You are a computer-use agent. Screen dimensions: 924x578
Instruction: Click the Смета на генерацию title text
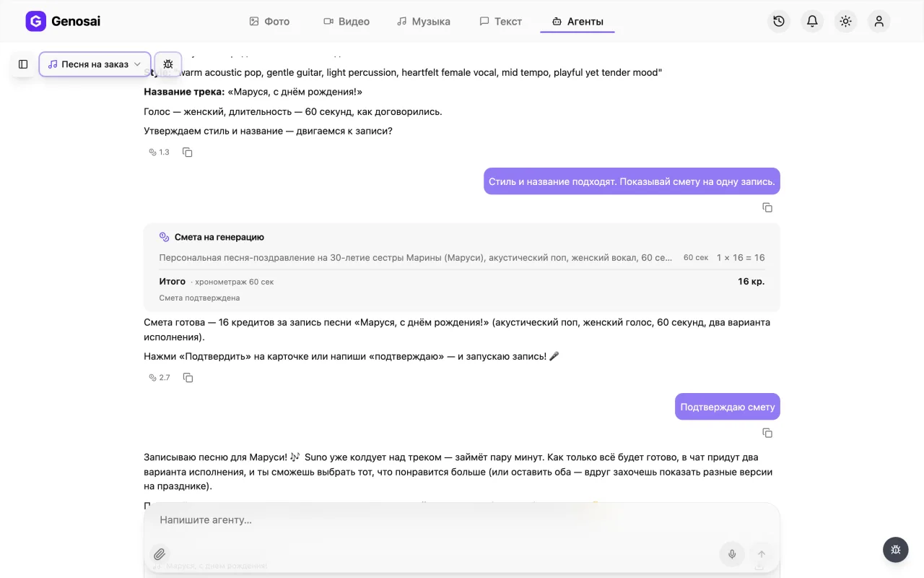click(x=219, y=237)
